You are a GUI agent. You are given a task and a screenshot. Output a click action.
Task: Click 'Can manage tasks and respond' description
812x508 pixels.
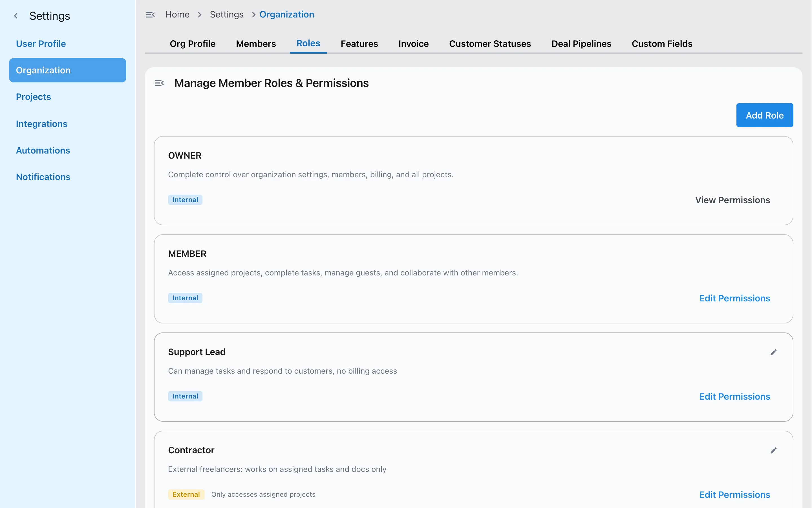pos(283,371)
